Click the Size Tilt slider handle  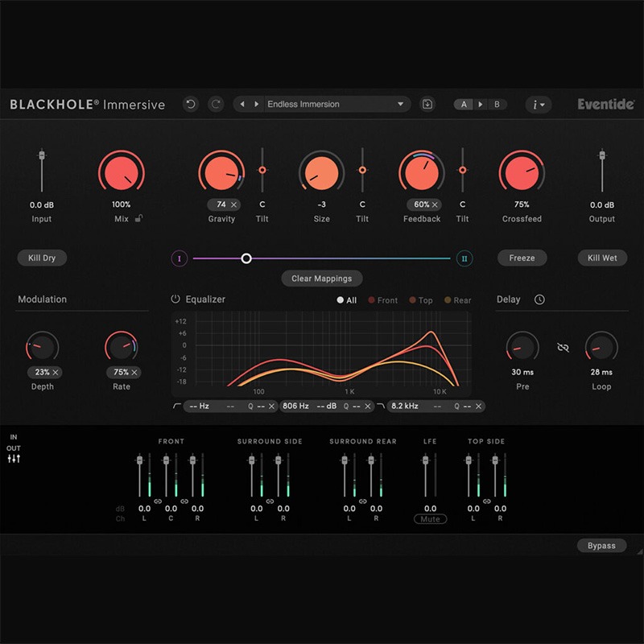coord(362,170)
